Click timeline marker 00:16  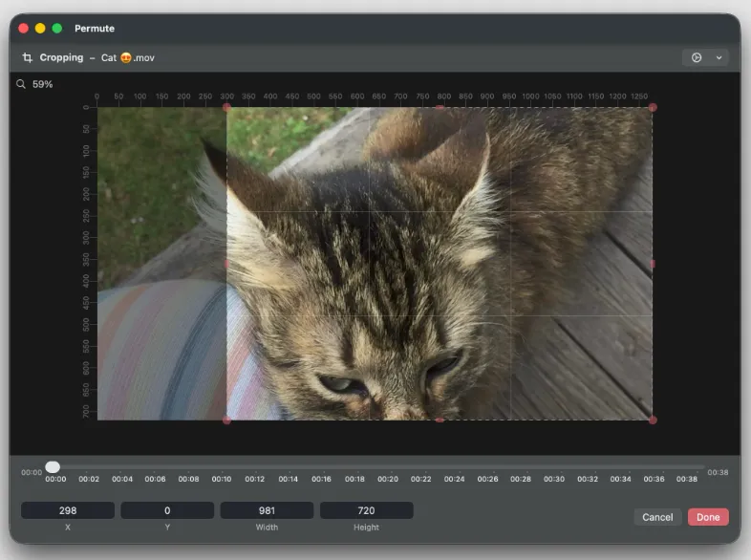321,479
